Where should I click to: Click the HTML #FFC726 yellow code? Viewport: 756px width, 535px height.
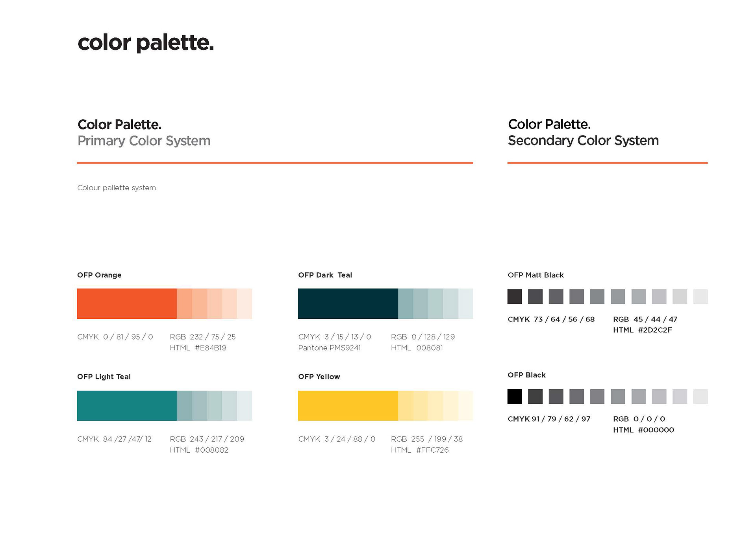(x=420, y=450)
